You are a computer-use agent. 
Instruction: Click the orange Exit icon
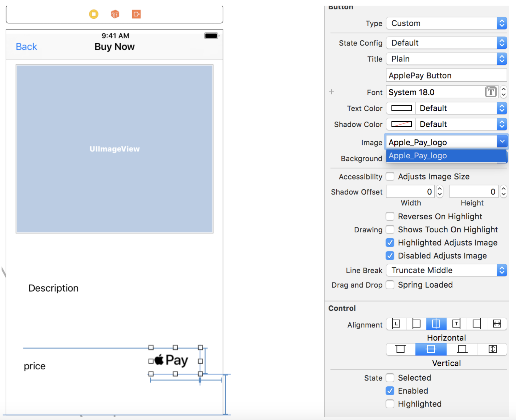(x=136, y=14)
